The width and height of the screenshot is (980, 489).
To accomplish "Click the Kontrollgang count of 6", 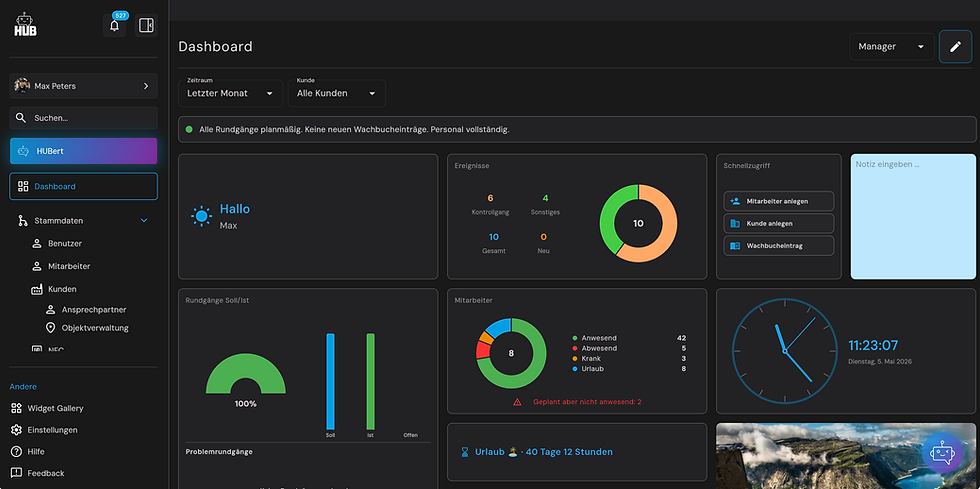I will pyautogui.click(x=490, y=198).
